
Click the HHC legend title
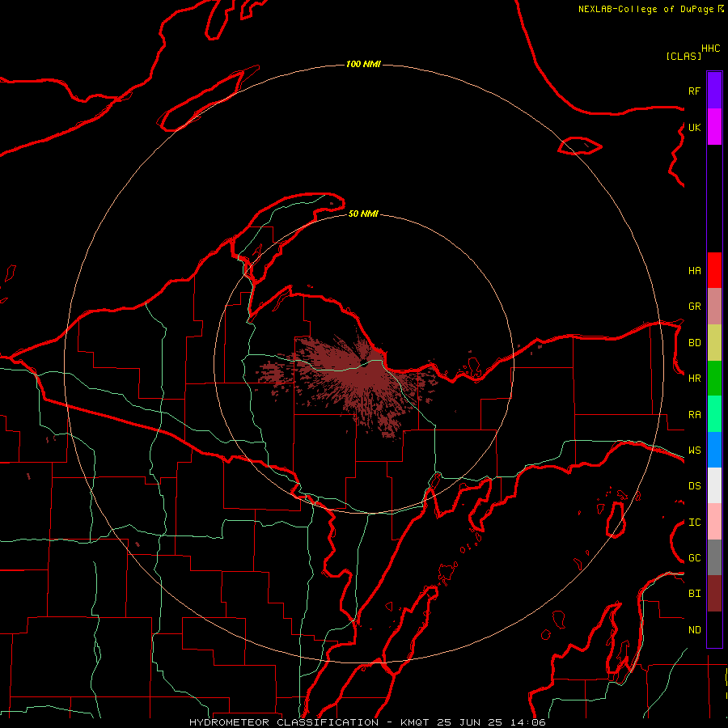click(711, 49)
